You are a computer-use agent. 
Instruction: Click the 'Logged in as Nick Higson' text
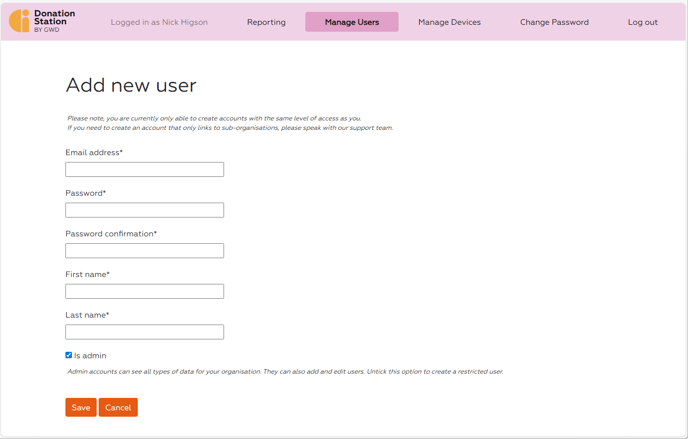pos(159,22)
